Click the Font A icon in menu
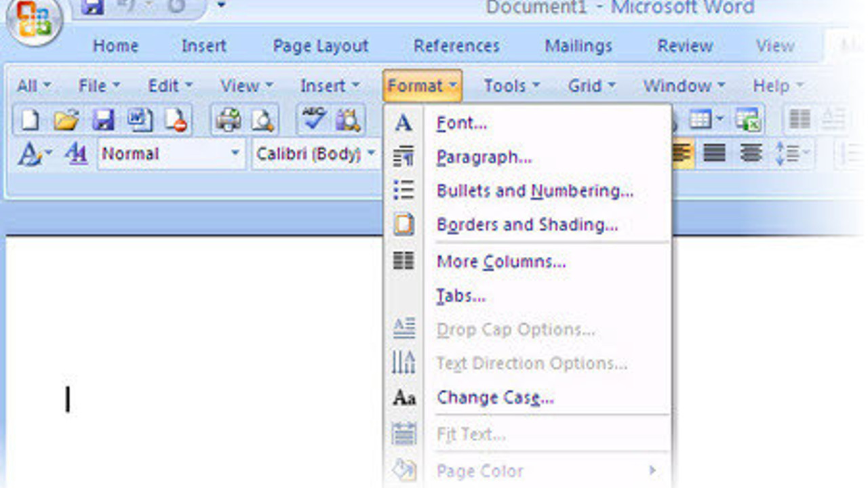Screen dimensions: 868x488 click(x=403, y=123)
